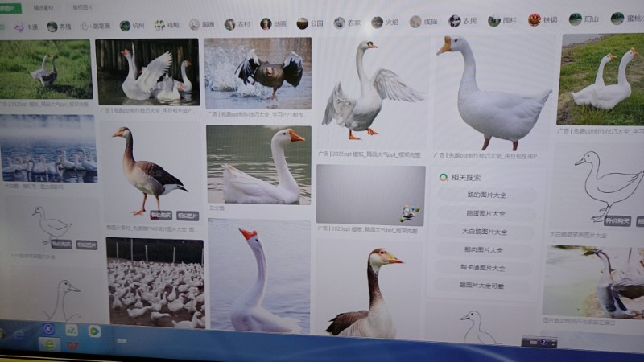Open the white goose with red crown photo
644x362 pixels.
click(259, 276)
